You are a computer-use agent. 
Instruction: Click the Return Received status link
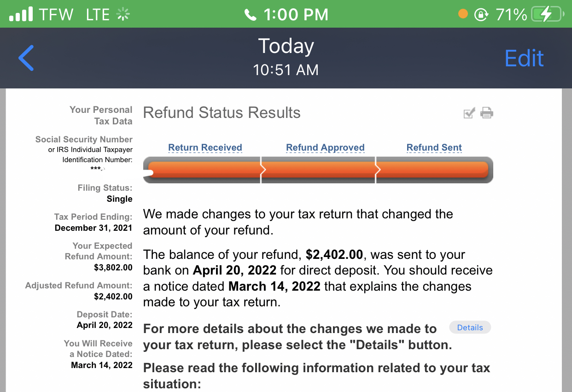pyautogui.click(x=204, y=147)
